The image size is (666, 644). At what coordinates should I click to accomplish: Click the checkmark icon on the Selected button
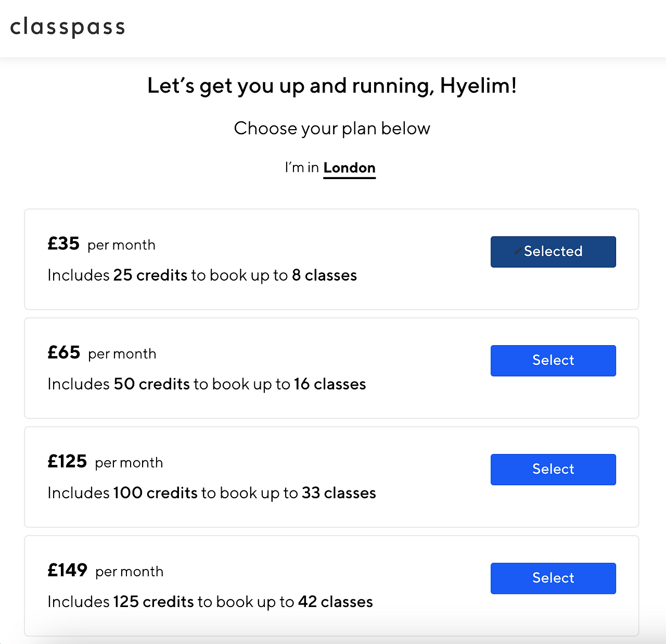coord(518,251)
